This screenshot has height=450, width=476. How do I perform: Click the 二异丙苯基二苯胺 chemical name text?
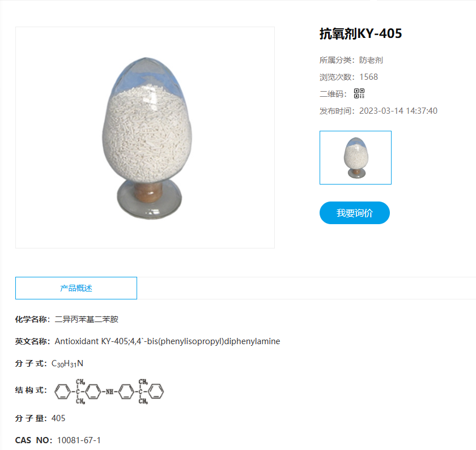[x=87, y=319]
